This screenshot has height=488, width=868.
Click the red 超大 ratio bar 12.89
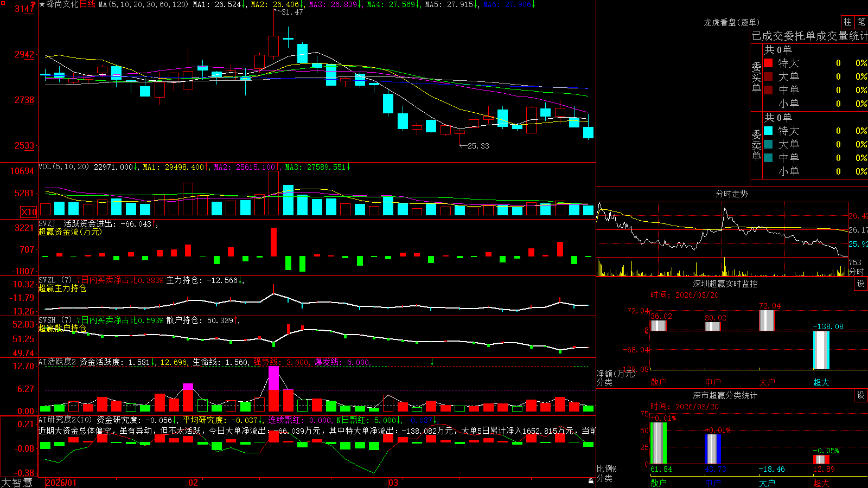821,459
